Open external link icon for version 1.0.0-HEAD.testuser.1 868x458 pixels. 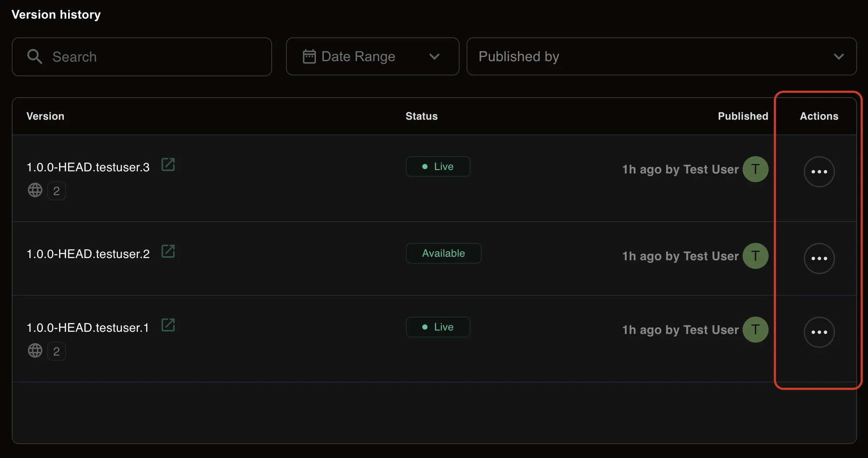pos(168,325)
